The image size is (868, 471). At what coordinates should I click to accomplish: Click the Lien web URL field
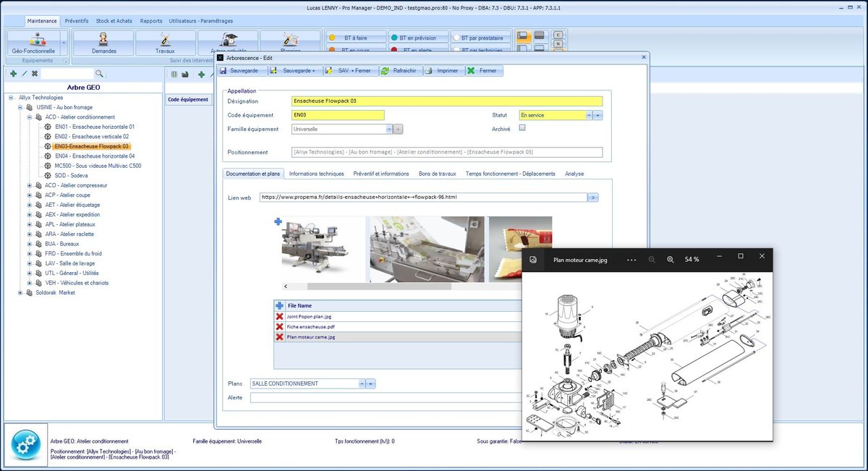[422, 197]
